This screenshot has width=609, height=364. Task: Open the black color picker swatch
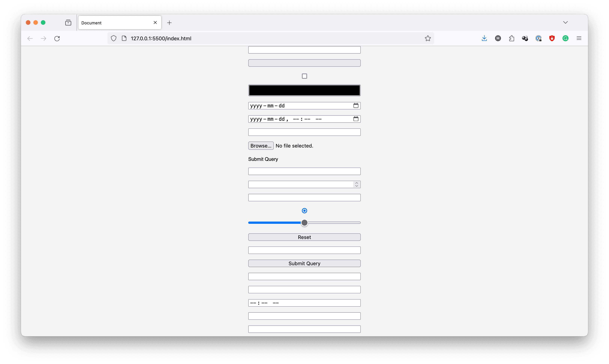pyautogui.click(x=304, y=90)
